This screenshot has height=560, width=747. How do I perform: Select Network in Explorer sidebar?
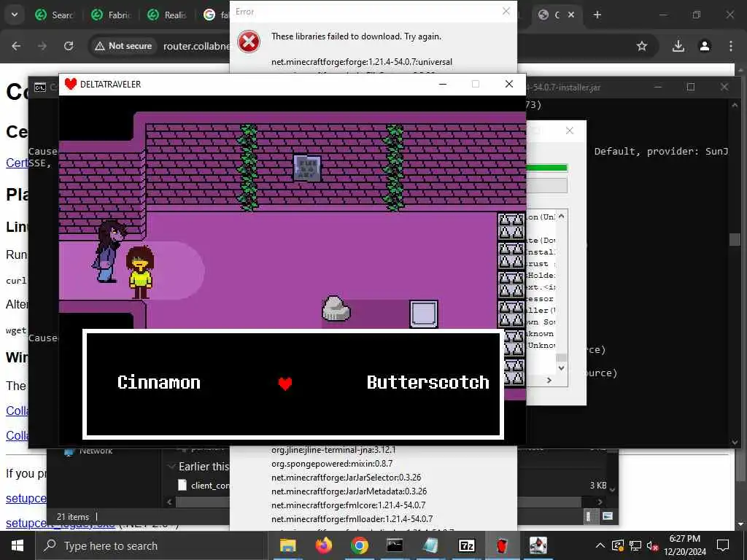click(88, 451)
